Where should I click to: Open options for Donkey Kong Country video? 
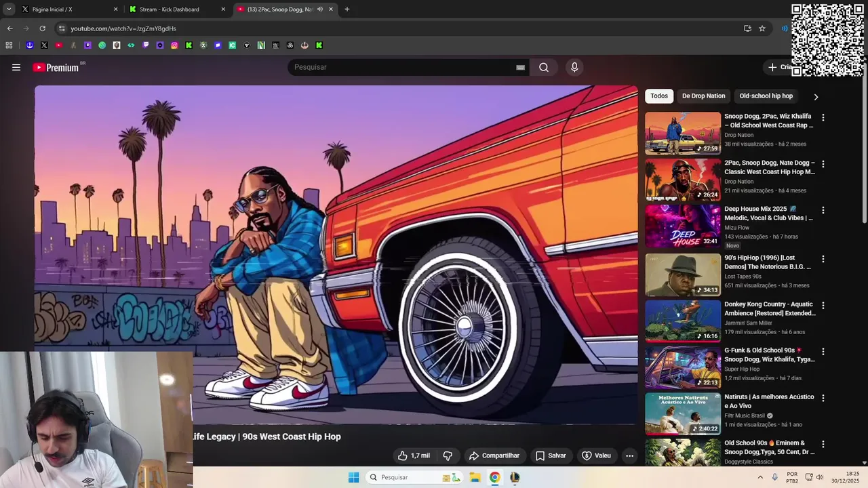point(823,306)
